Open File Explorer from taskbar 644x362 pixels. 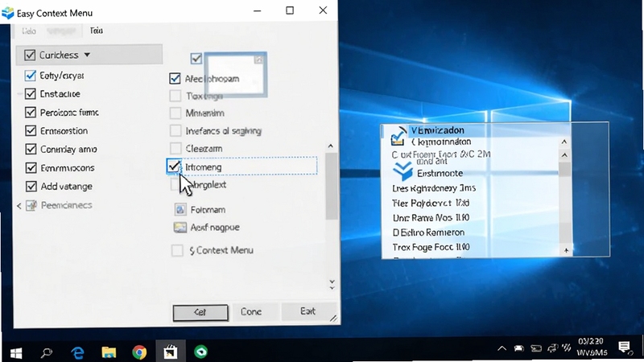(109, 352)
